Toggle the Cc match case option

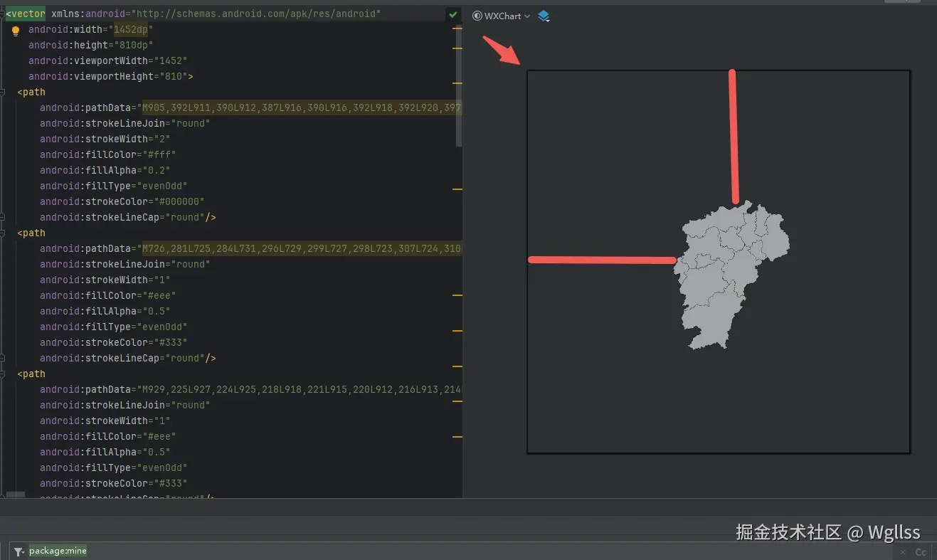(x=921, y=552)
